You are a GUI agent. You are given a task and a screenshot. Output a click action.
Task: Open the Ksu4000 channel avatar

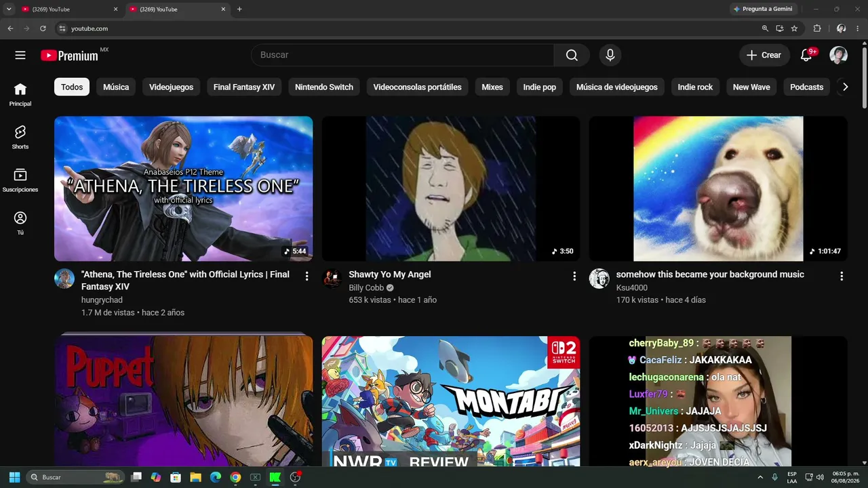599,279
